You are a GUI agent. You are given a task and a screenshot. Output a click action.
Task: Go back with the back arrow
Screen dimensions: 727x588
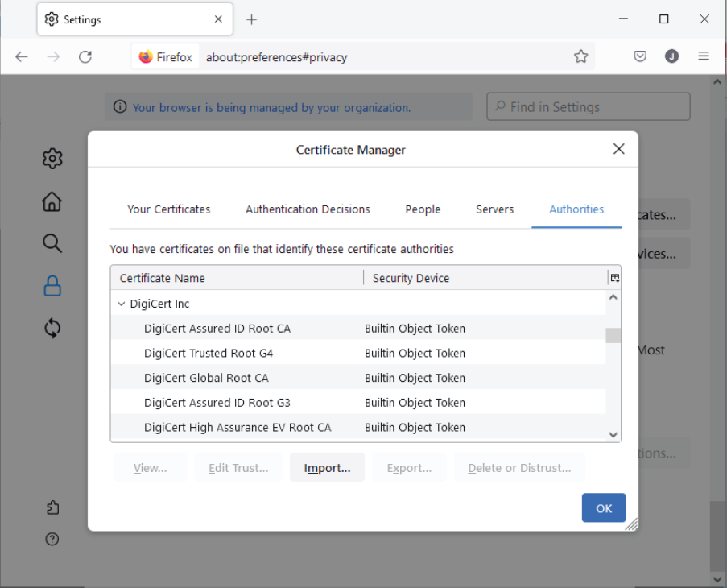coord(21,57)
